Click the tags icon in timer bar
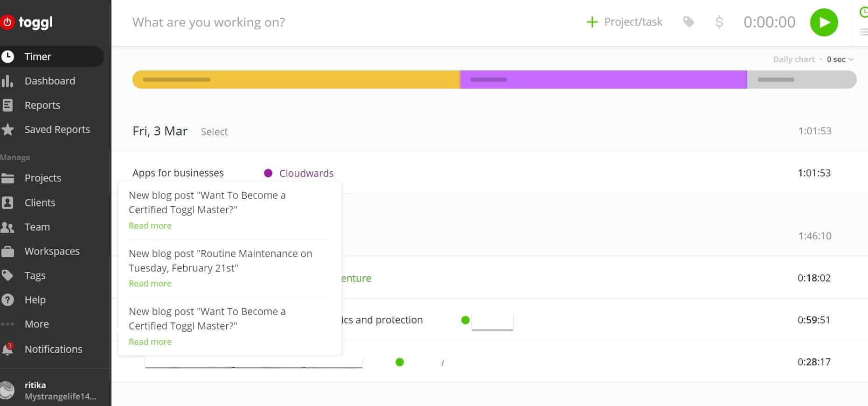The width and height of the screenshot is (868, 406). 688,22
